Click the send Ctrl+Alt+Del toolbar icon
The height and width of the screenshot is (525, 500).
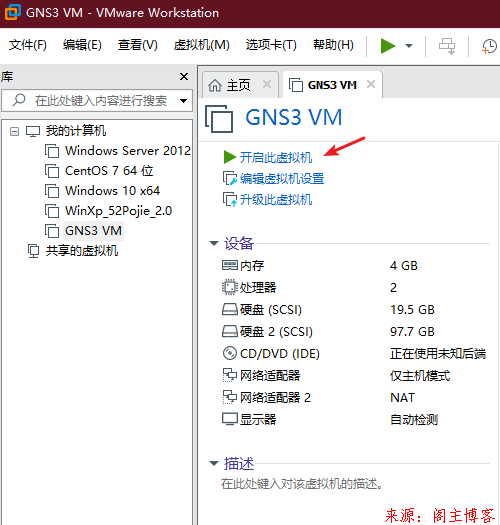coord(447,46)
